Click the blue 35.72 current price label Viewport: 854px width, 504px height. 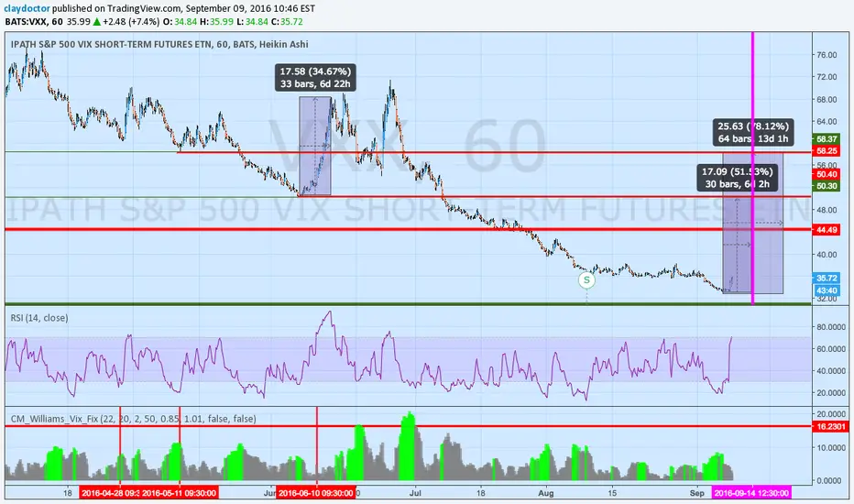point(827,278)
